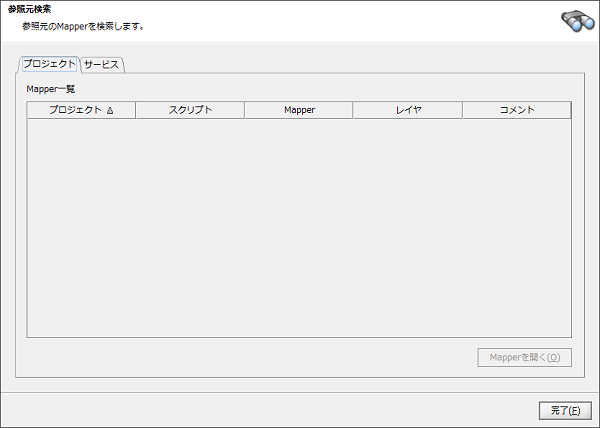Select the コメント column header
Viewport: 600px width, 428px height.
516,110
